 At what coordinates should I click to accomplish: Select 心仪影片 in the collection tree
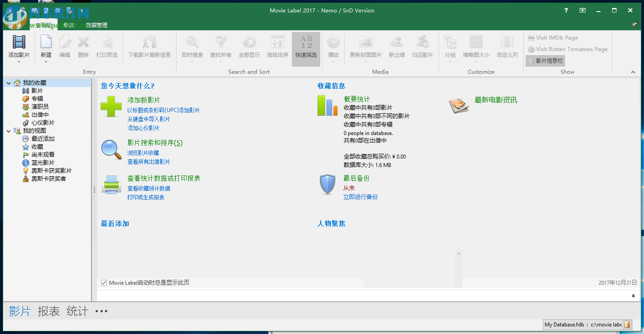click(43, 123)
